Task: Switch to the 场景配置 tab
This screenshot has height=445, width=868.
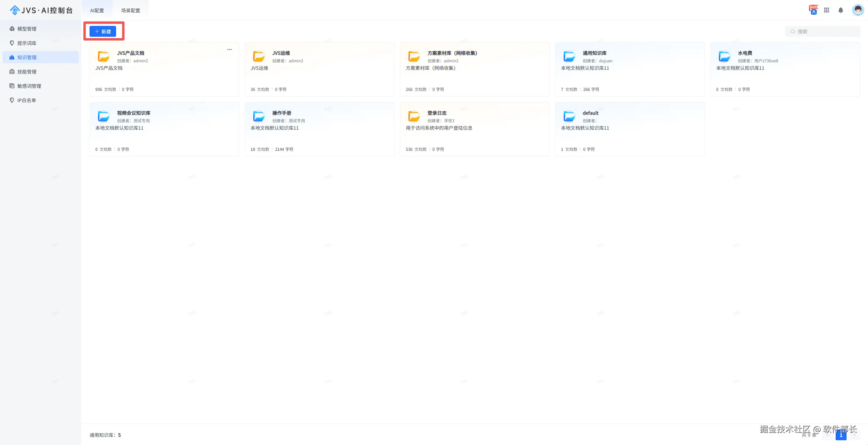Action: [x=130, y=11]
